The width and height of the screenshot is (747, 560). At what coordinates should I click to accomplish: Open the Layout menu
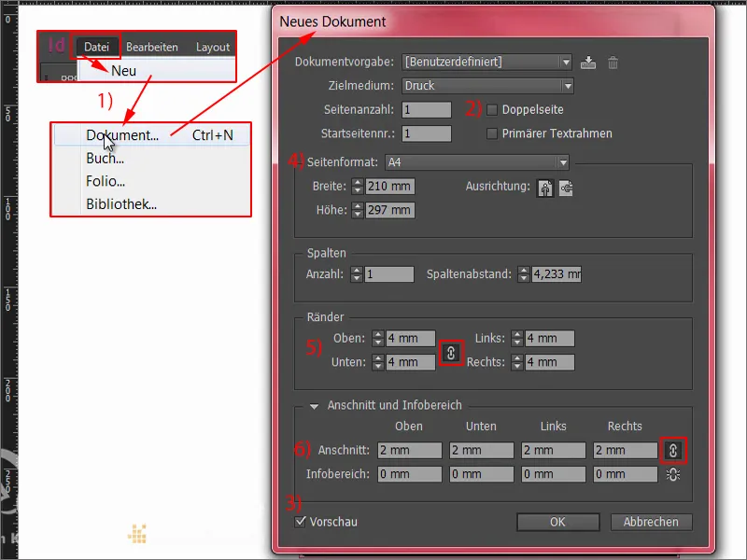coord(213,48)
